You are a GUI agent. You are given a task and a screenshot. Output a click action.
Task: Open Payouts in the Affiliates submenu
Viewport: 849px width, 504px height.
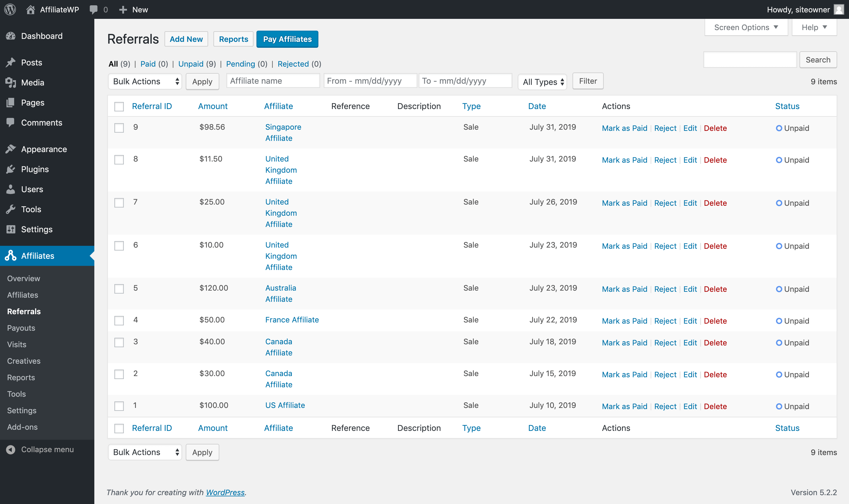coord(21,328)
